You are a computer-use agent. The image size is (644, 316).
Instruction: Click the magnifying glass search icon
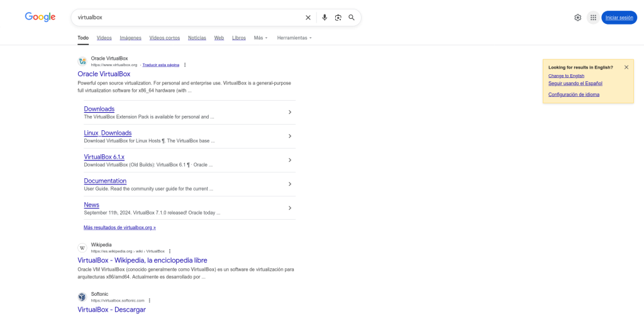tap(352, 18)
